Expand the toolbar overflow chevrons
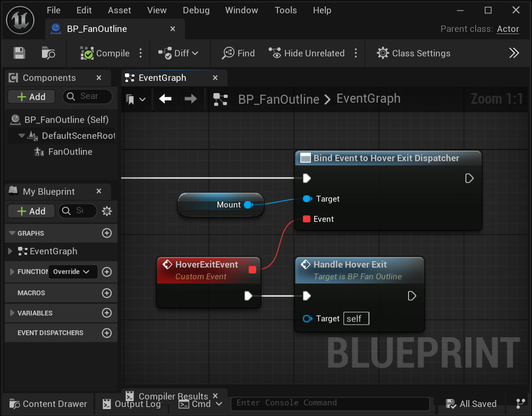 coord(514,53)
